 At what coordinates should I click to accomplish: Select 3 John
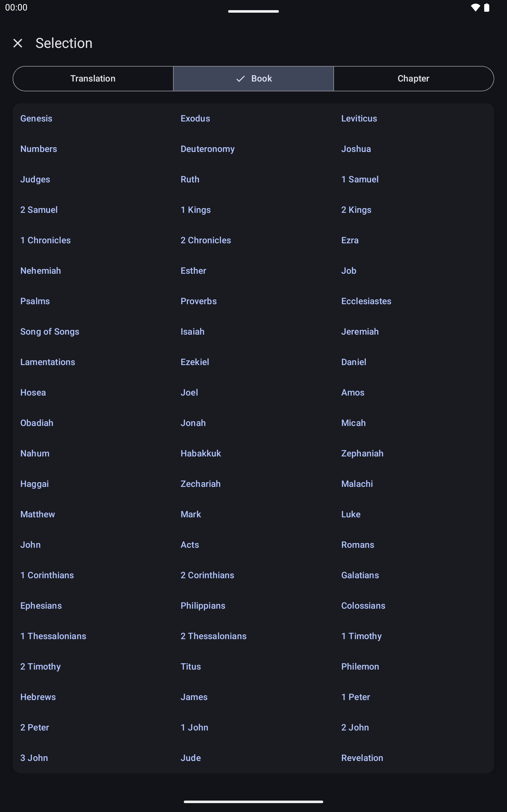coord(34,758)
